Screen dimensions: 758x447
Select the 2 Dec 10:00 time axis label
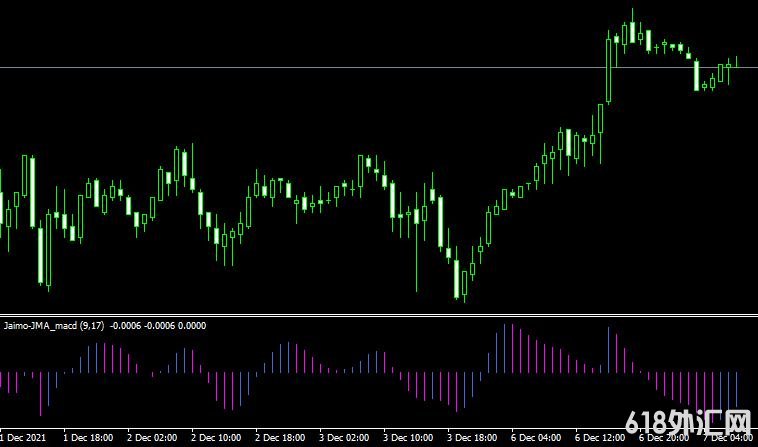pos(216,438)
